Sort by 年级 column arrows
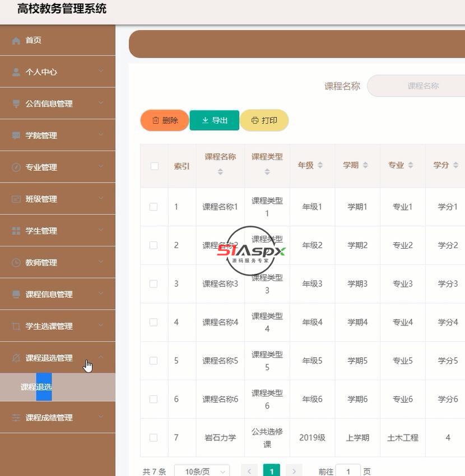Screen dimensions: 465x476 [320, 165]
